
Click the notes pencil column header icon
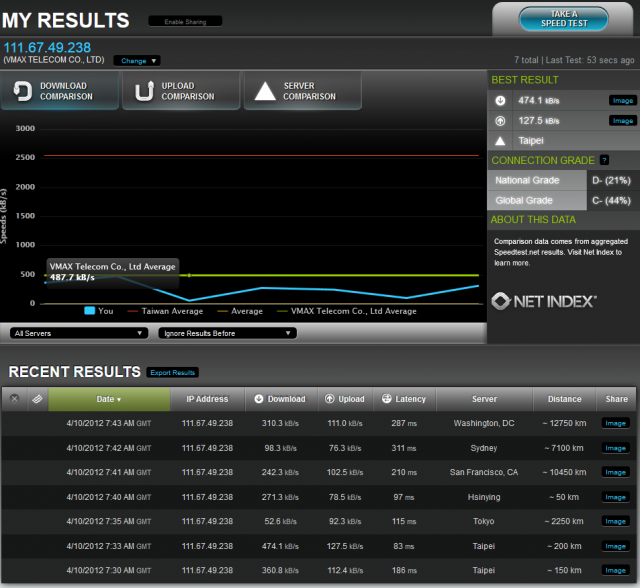tap(37, 399)
